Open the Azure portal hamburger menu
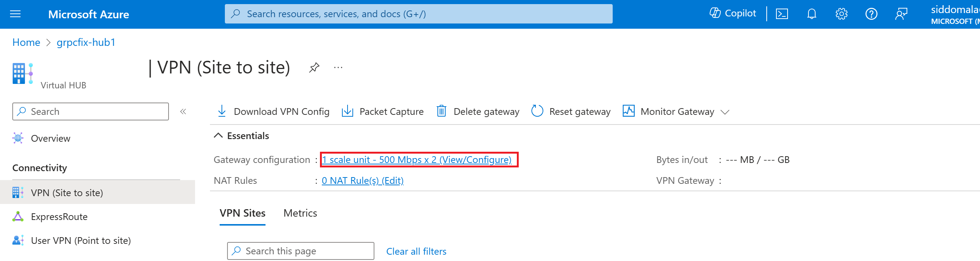 click(15, 14)
